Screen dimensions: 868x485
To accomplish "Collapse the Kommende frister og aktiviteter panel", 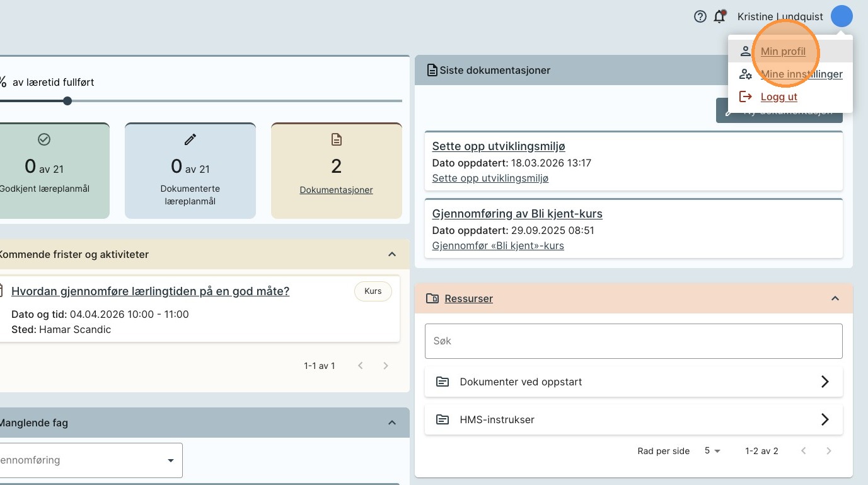I will [x=392, y=254].
